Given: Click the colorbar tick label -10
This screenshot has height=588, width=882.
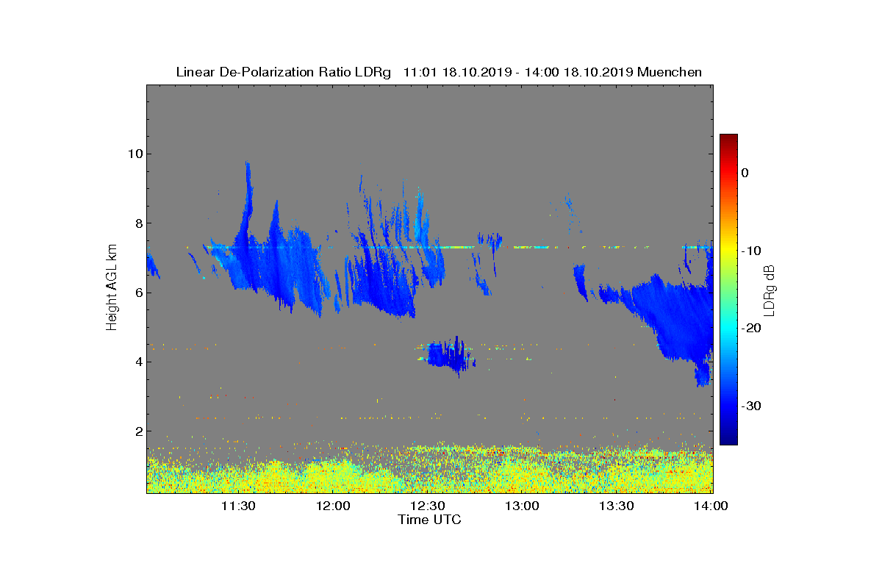Looking at the screenshot, I should 750,251.
